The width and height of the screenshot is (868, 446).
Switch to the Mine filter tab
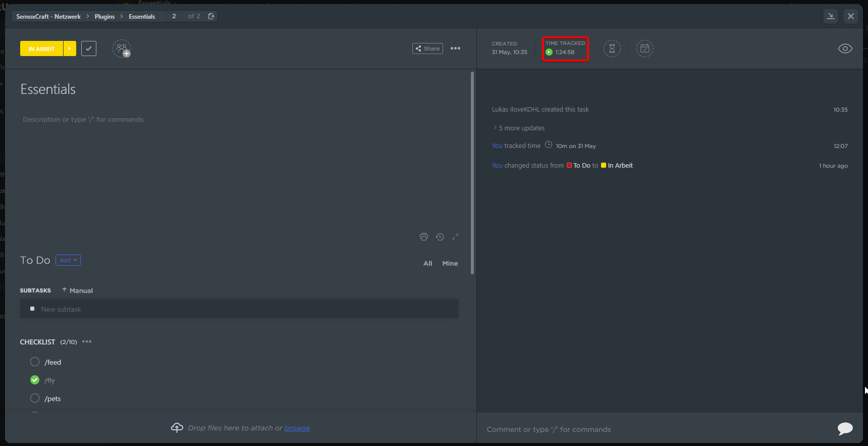(x=450, y=263)
